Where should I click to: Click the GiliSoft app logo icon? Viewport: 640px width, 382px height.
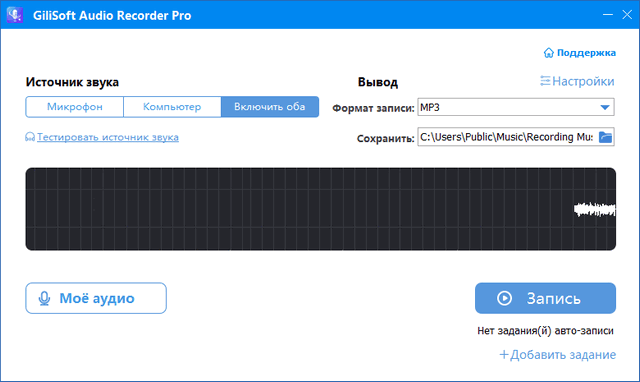15,15
